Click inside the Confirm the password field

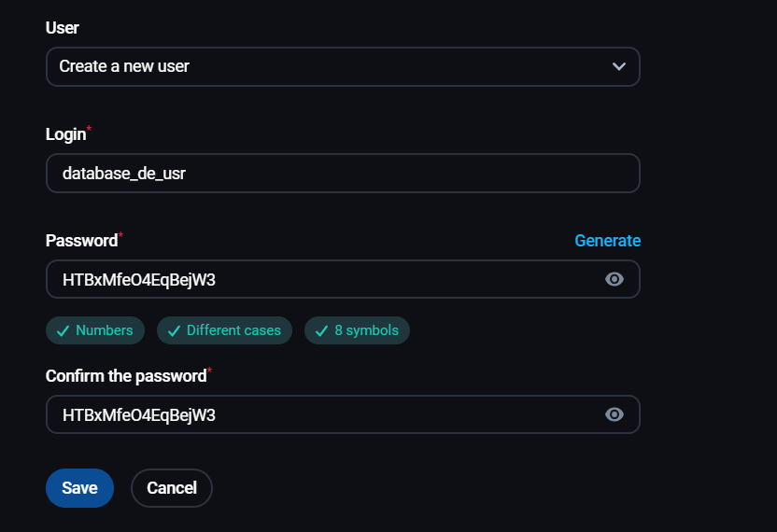pyautogui.click(x=318, y=414)
